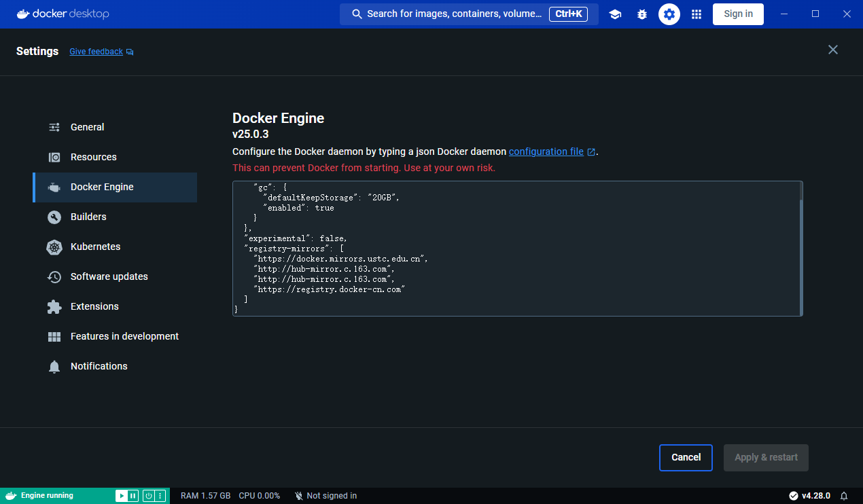
Task: Click the Extensions puzzle piece icon
Action: click(x=54, y=306)
